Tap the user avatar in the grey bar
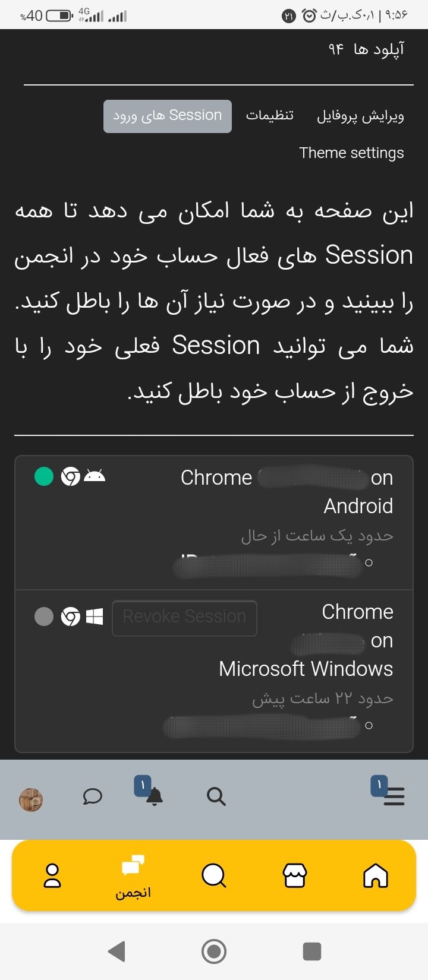428x980 pixels. coord(31,799)
